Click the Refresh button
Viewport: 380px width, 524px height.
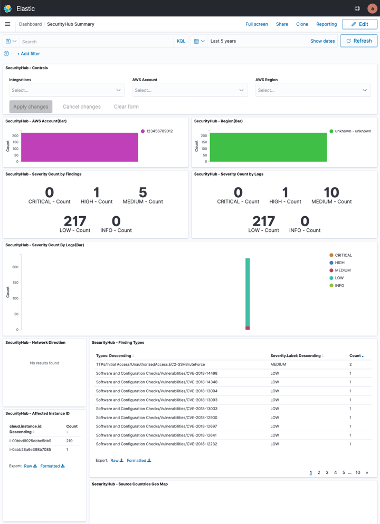(359, 41)
